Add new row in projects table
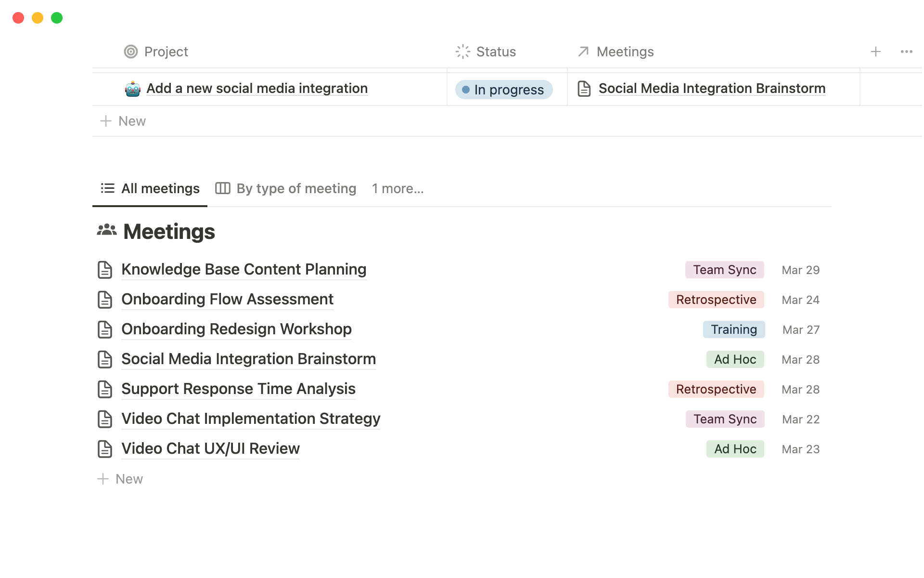924x578 pixels. [x=123, y=121]
